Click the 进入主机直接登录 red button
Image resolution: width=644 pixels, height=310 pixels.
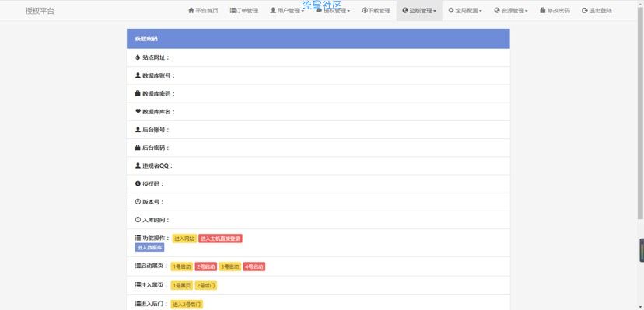click(221, 239)
